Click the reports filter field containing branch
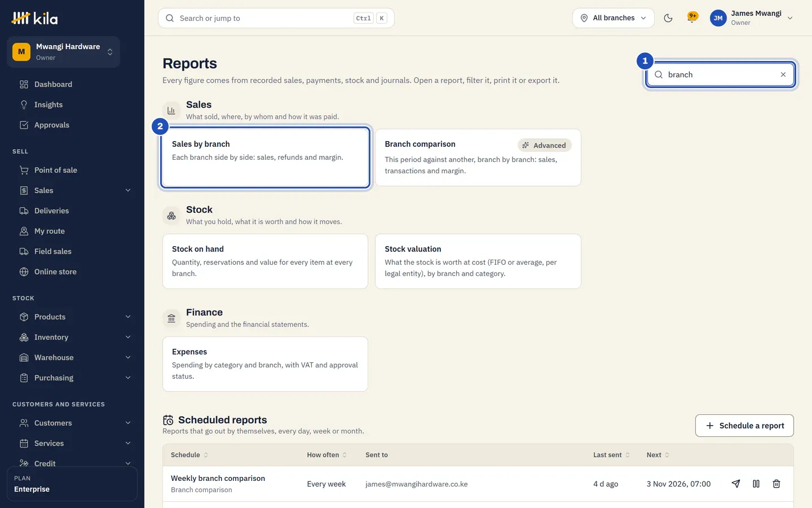Screen dimensions: 812x508 (x=721, y=75)
